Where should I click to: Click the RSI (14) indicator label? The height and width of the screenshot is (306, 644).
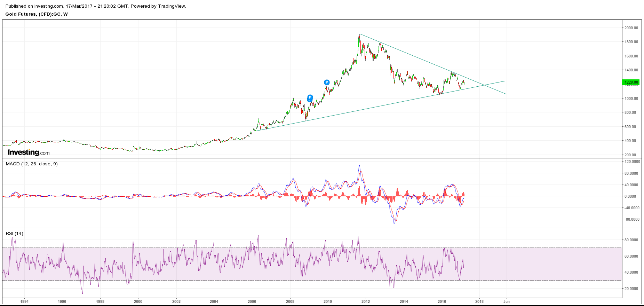[x=15, y=233]
